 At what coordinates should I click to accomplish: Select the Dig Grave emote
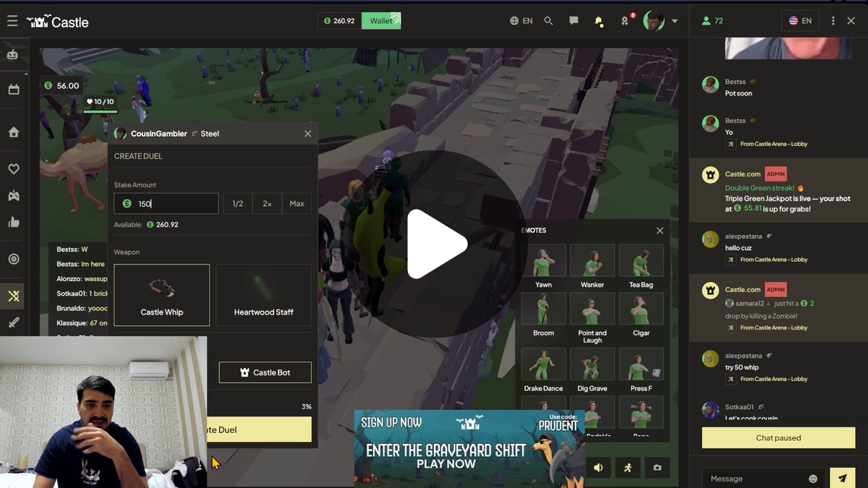pyautogui.click(x=592, y=371)
